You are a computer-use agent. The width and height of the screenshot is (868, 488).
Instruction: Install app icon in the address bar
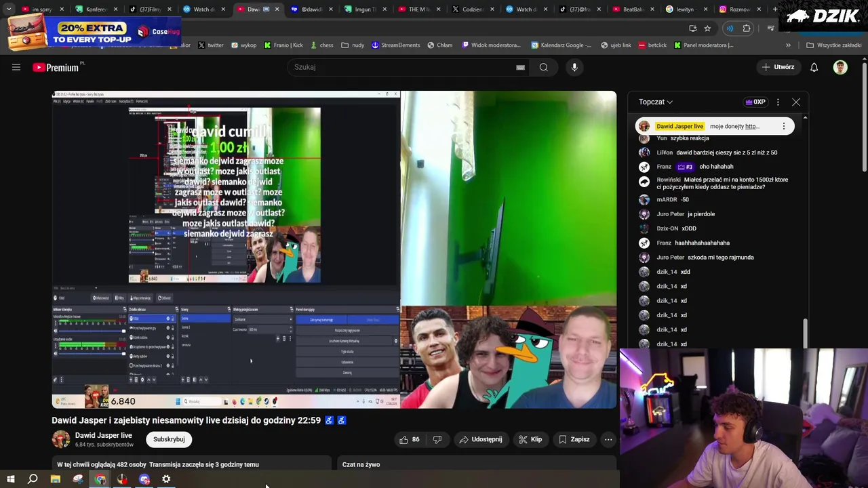click(692, 28)
